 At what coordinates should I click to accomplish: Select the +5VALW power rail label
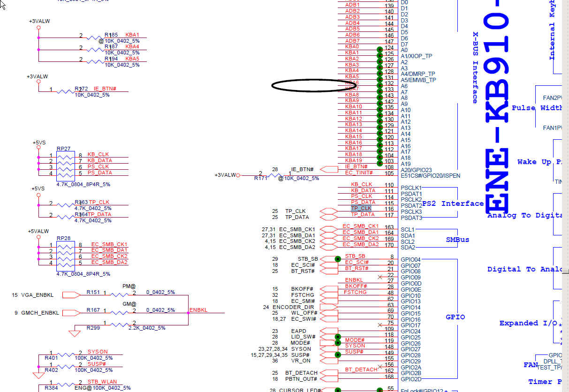pos(38,232)
